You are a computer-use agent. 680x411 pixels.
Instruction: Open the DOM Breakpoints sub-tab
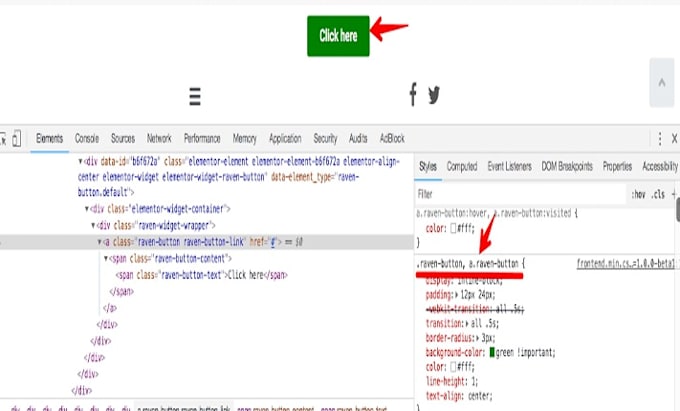[567, 166]
